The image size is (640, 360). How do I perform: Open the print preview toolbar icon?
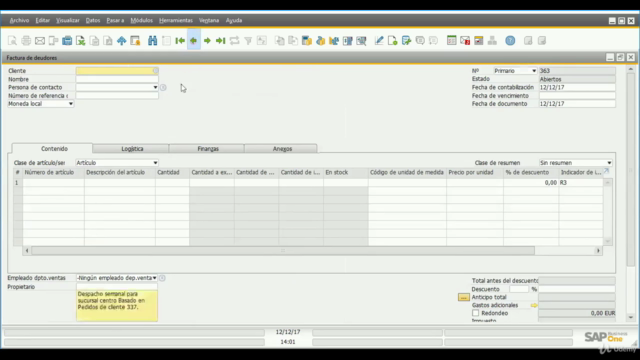(12, 40)
